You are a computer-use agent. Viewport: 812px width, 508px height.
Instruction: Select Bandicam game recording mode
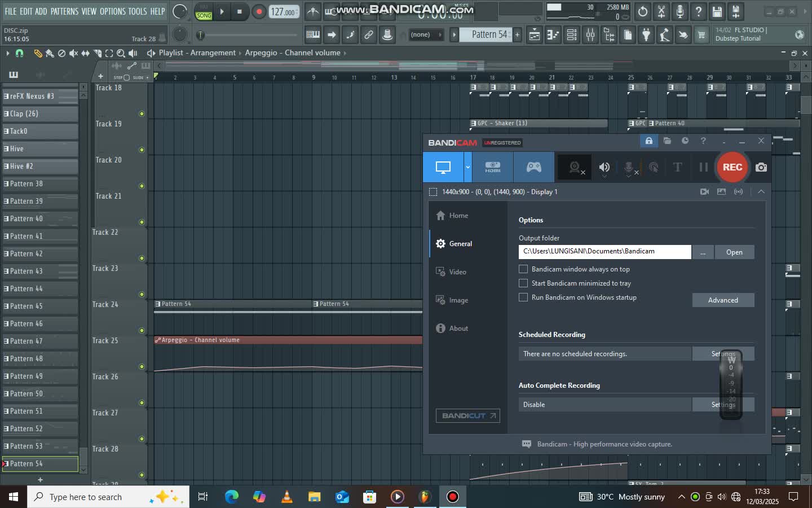coord(533,167)
